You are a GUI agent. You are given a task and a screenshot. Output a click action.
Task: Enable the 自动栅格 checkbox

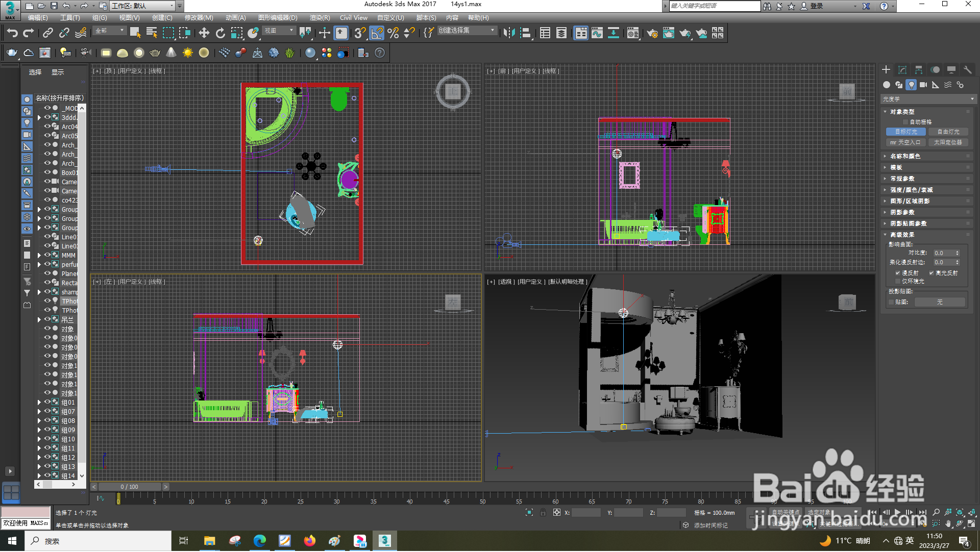click(x=905, y=122)
